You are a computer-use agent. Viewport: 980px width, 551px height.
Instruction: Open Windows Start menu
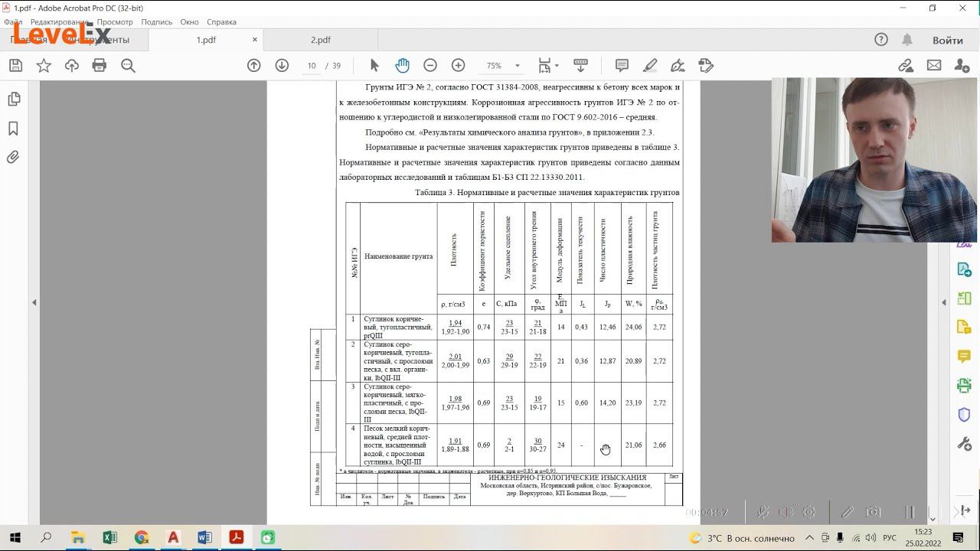[x=15, y=537]
